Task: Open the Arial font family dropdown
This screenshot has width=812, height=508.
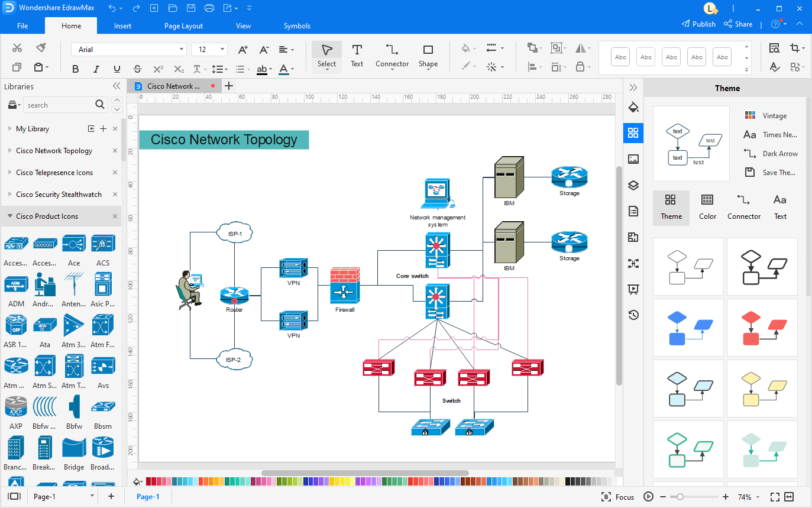Action: pos(182,49)
